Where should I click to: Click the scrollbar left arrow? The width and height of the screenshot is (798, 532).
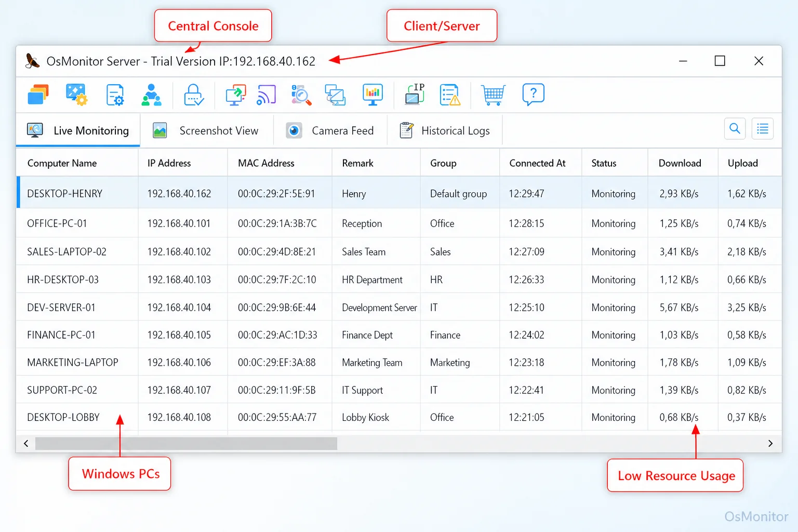(26, 443)
